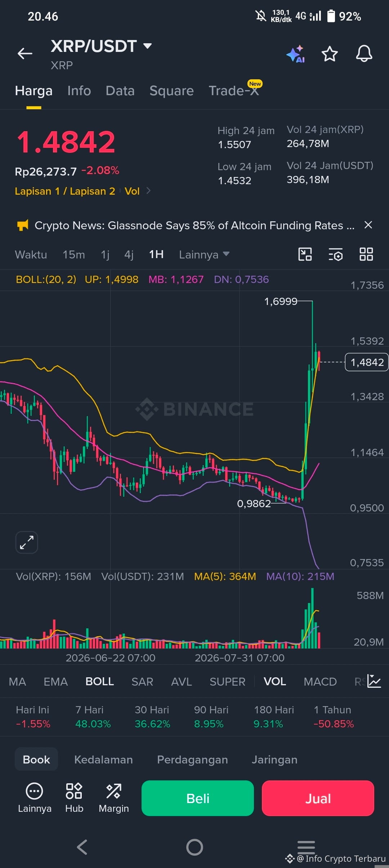Go back using the arrow beside XRP/USDT
The image size is (389, 868).
coord(25,54)
